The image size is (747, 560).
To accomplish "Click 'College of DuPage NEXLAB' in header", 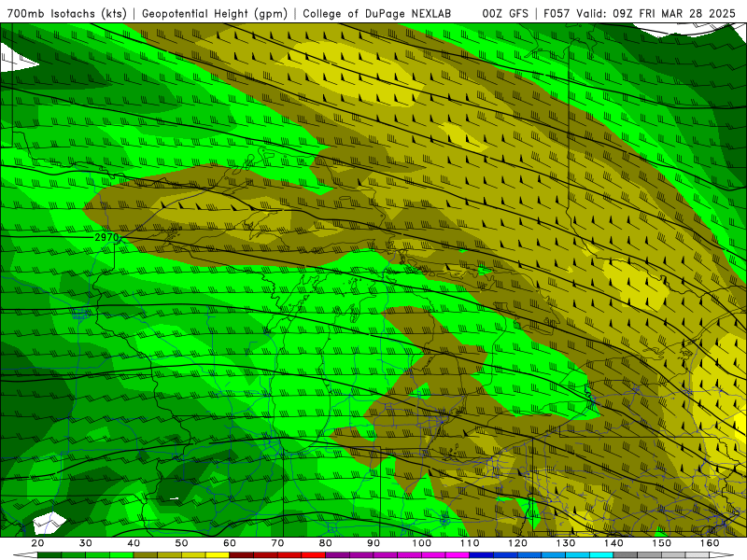I will (x=376, y=13).
